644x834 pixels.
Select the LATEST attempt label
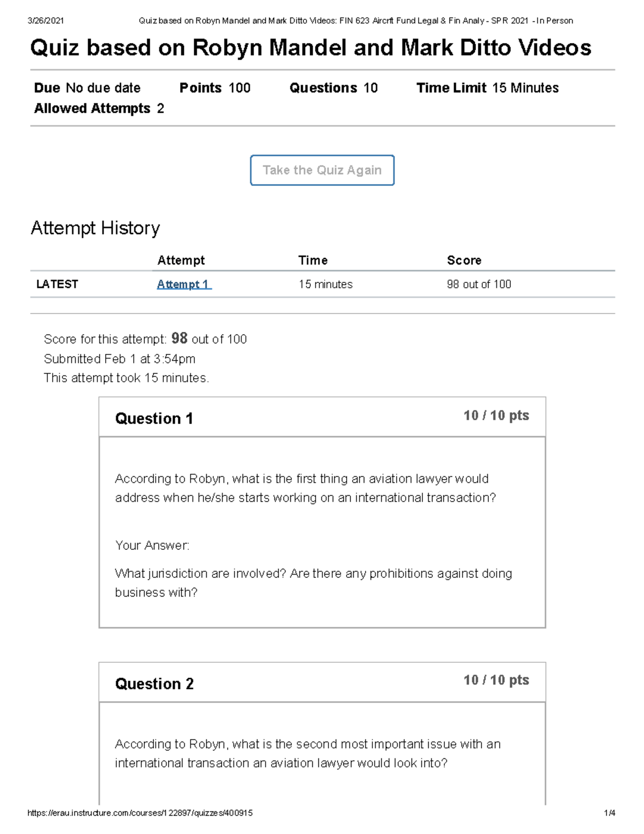point(56,284)
